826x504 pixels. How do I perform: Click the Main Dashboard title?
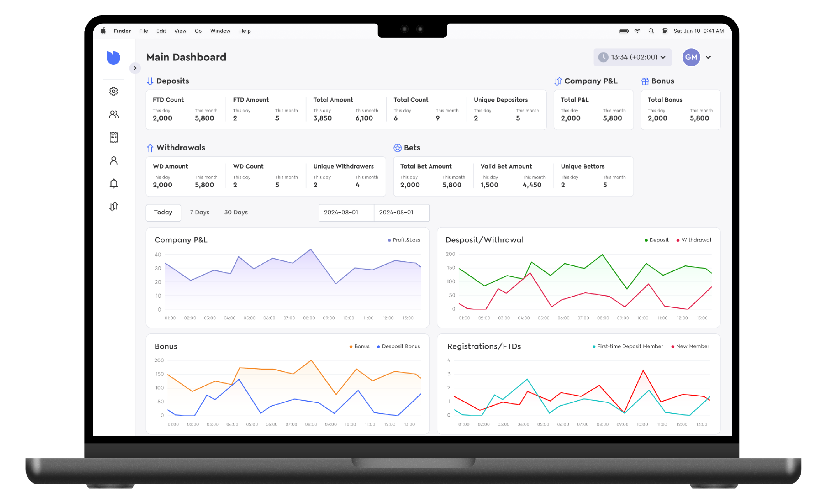pyautogui.click(x=186, y=57)
